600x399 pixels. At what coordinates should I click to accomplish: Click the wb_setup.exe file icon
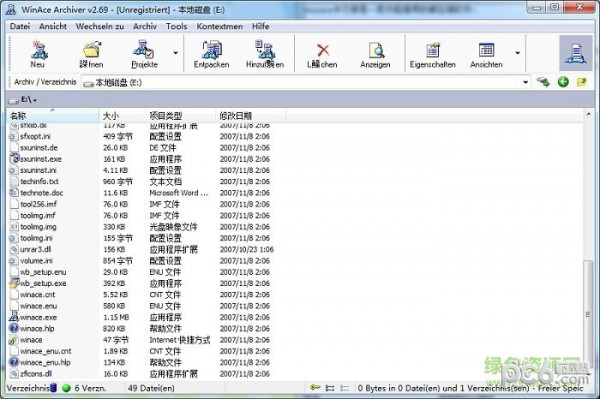pyautogui.click(x=14, y=283)
